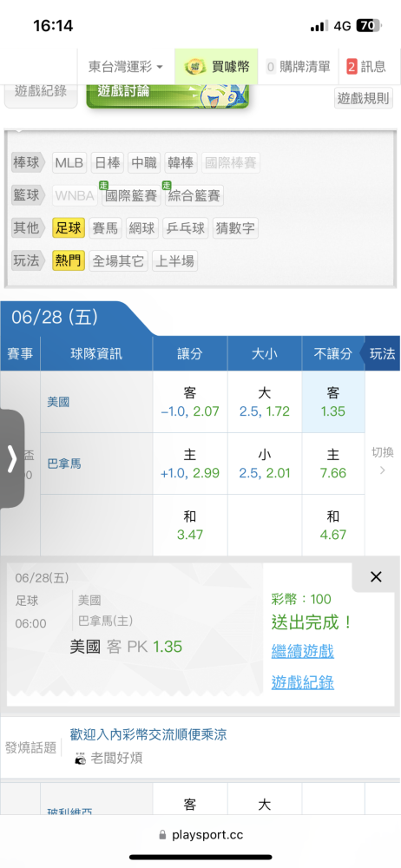This screenshot has width=401, height=868.
Task: Select the 熱門 play type filter
Action: pyautogui.click(x=69, y=260)
